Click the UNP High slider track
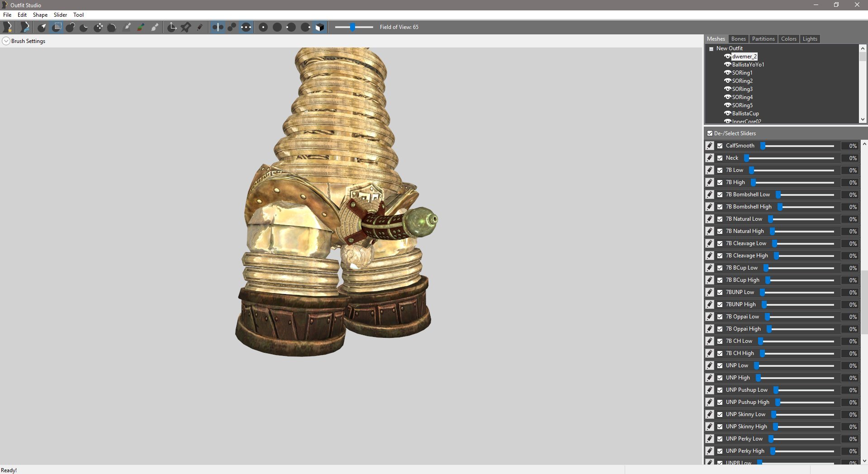868x474 pixels. click(x=795, y=378)
